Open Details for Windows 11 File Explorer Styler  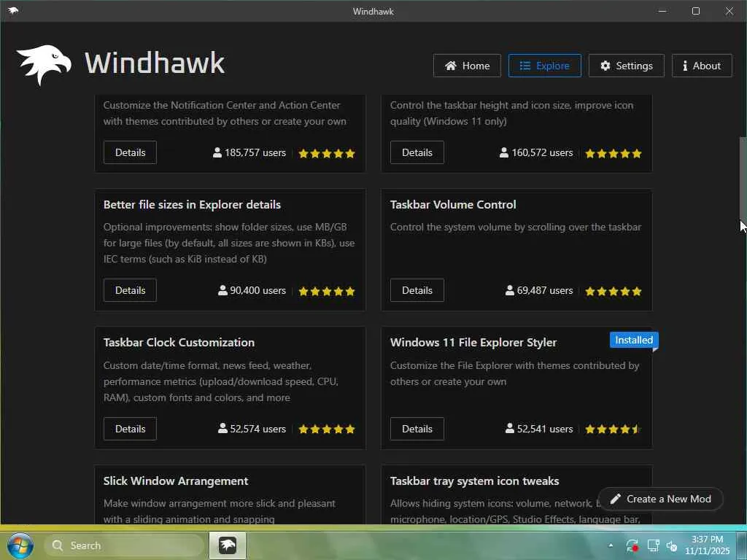[417, 429]
